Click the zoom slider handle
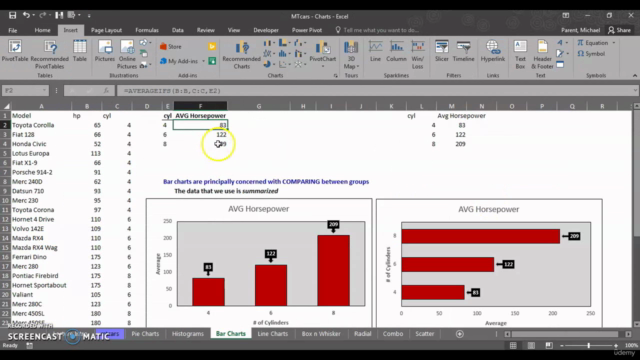This screenshot has height=360, width=640. coord(588,346)
